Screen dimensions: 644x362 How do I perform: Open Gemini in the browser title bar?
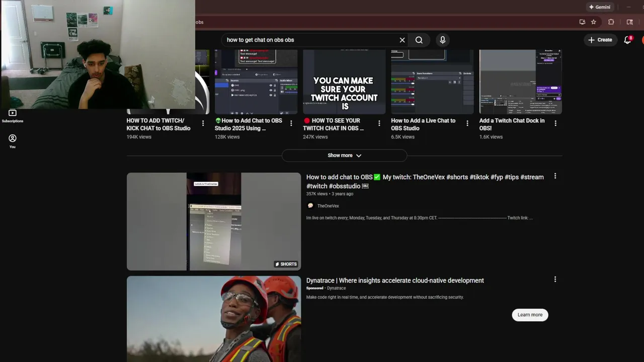click(x=600, y=7)
